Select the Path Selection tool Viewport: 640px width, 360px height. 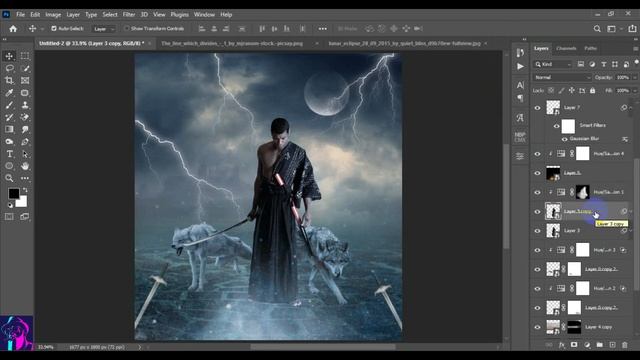(25, 154)
